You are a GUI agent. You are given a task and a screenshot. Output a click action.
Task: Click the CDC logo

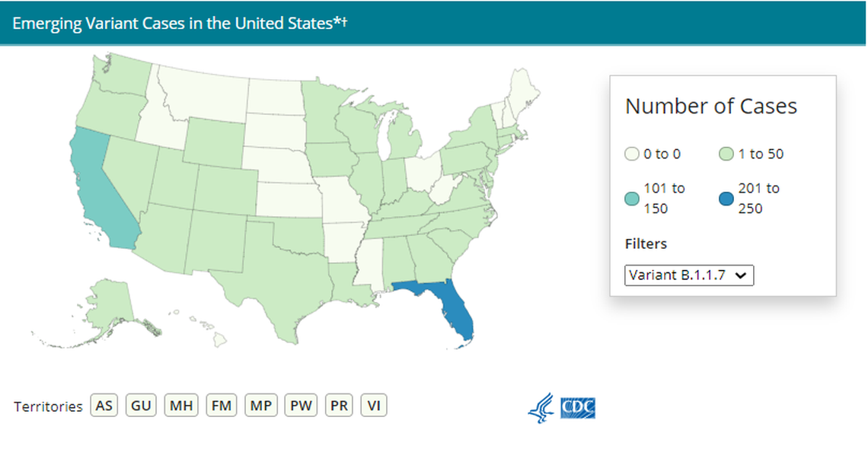pos(578,408)
